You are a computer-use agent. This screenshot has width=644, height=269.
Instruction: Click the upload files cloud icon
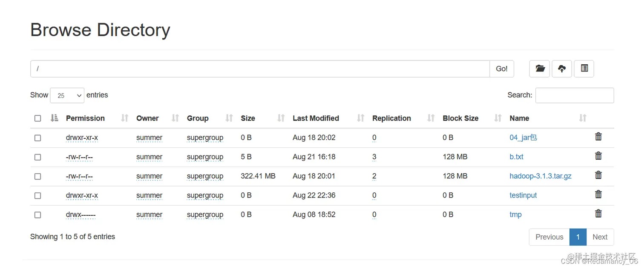(562, 69)
